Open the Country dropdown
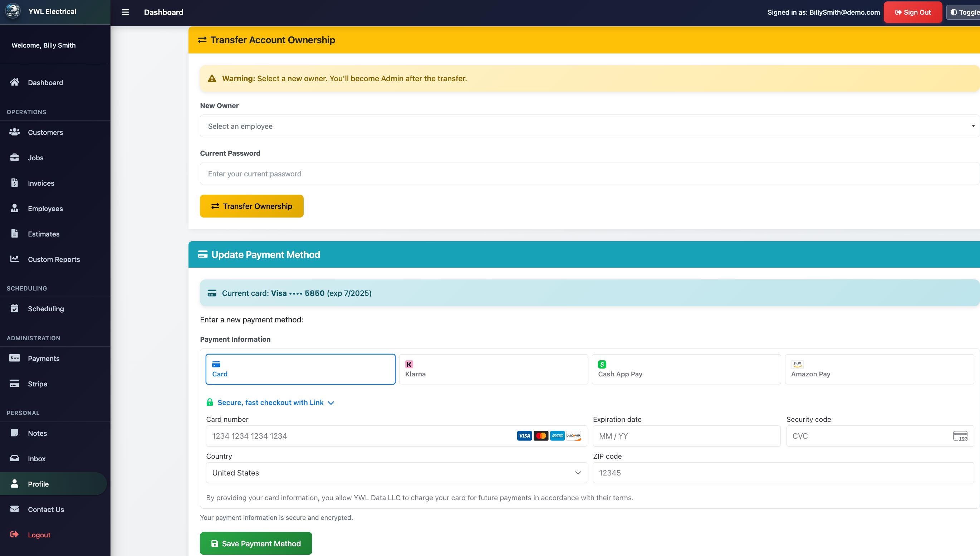This screenshot has width=980, height=556. click(x=396, y=473)
